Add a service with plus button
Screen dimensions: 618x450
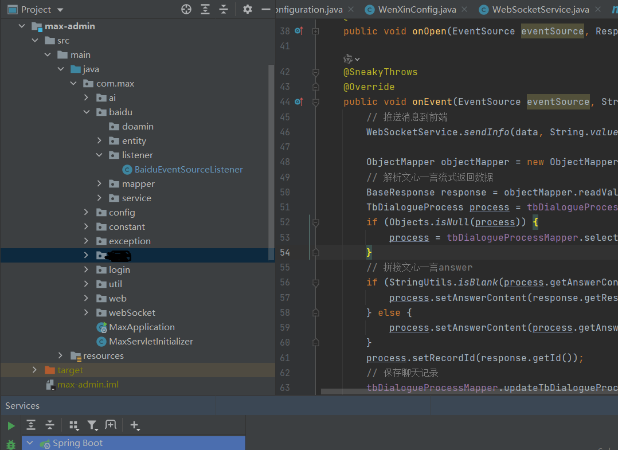tap(135, 425)
